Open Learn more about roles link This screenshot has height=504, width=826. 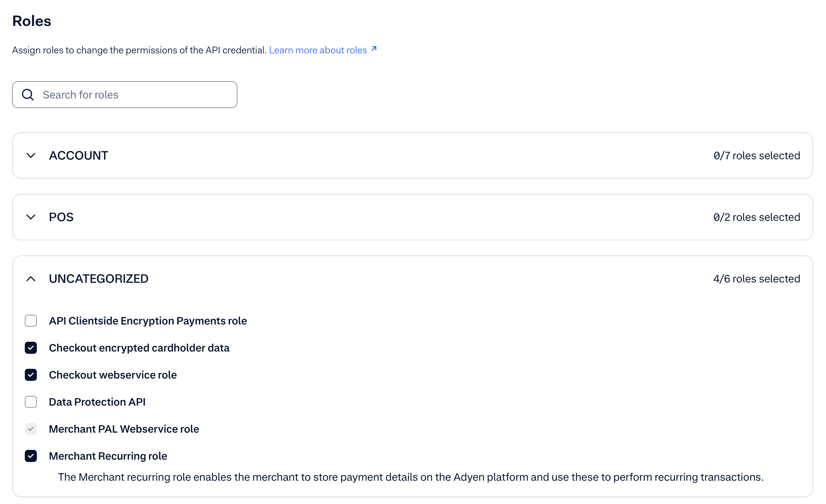318,50
